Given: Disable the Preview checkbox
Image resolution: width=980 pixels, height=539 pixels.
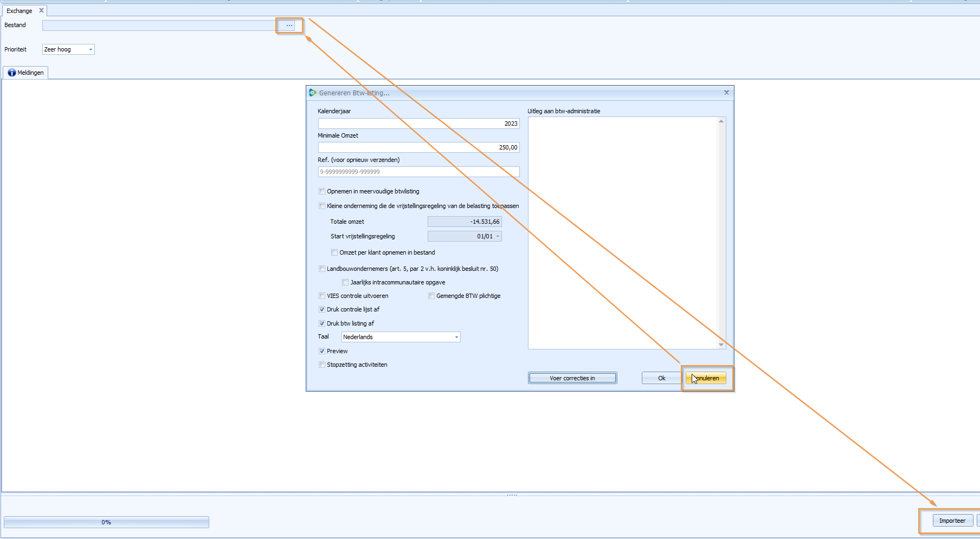Looking at the screenshot, I should (x=322, y=351).
